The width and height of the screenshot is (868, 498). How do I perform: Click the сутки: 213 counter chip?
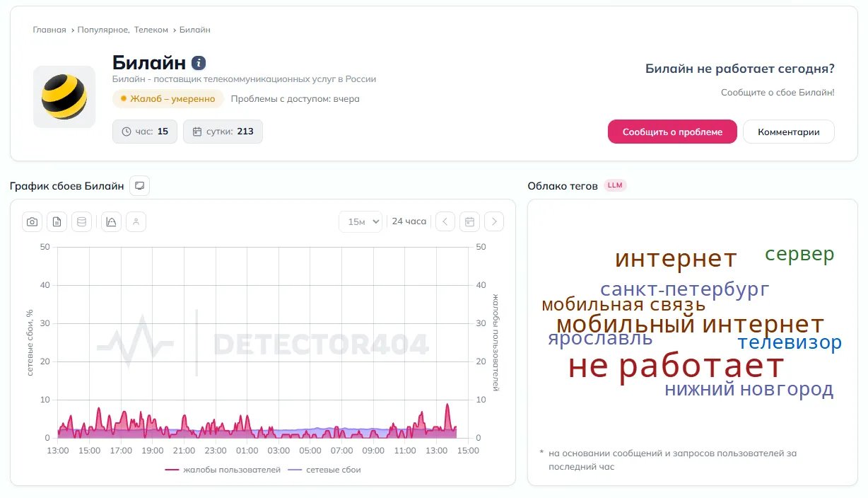coord(223,132)
